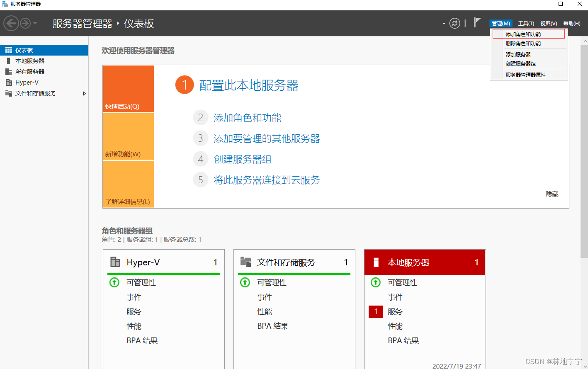Select the 新增功能(W) tile
The image size is (588, 369).
click(x=129, y=136)
